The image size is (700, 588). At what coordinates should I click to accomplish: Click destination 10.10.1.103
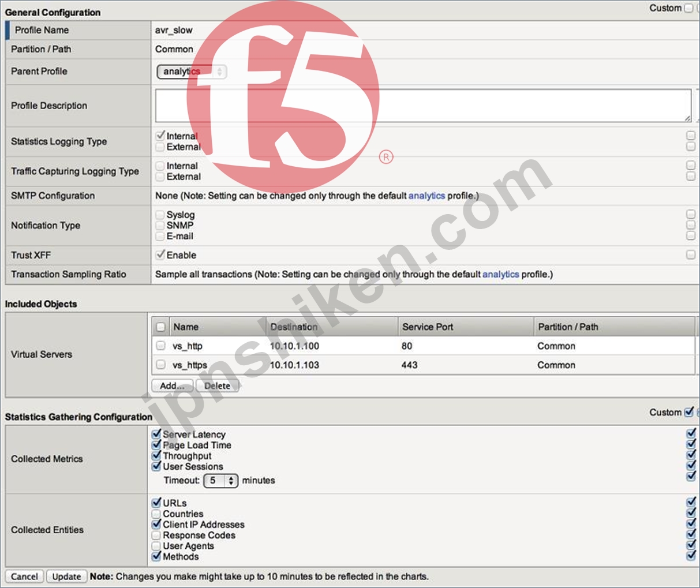coord(294,365)
